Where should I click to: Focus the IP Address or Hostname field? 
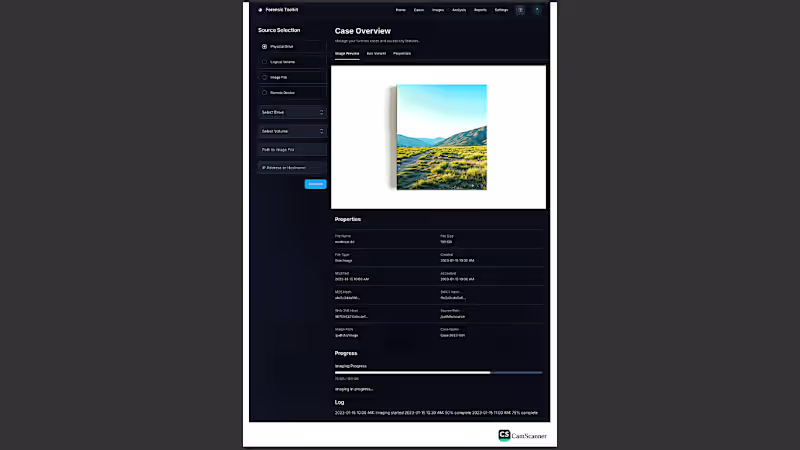coord(292,167)
